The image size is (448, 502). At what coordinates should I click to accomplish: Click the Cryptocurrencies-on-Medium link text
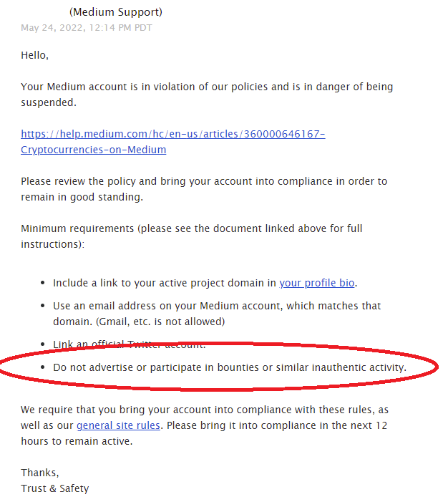(x=94, y=150)
